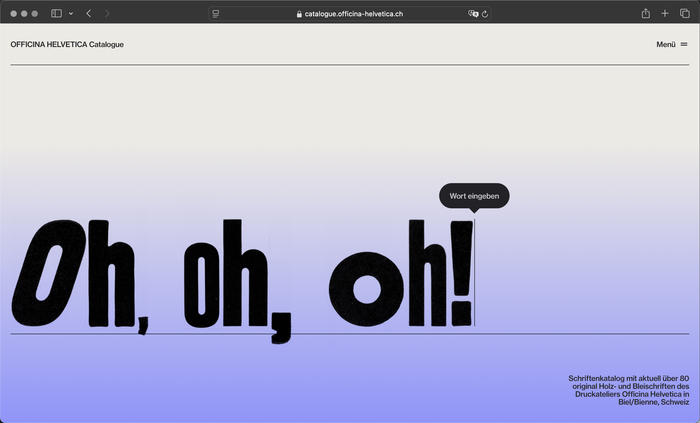Reload the current page
Screen dimensions: 700x423
coord(485,14)
